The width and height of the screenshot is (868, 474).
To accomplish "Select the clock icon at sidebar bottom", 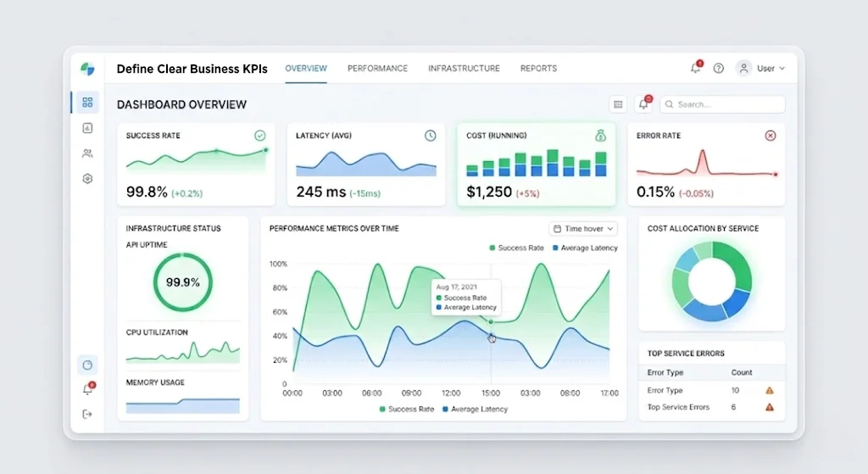I will point(87,365).
